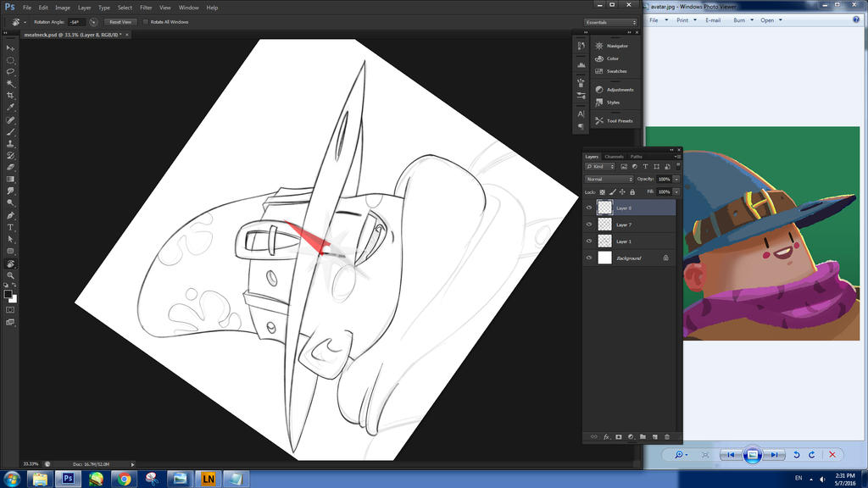Select the Brush tool
Viewport: 868px width, 488px height.
click(10, 131)
